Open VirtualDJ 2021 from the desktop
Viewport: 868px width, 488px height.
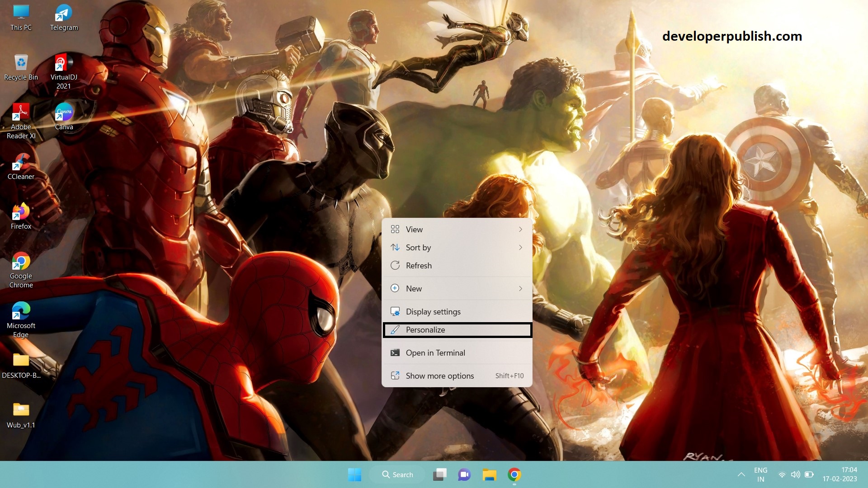pyautogui.click(x=63, y=63)
